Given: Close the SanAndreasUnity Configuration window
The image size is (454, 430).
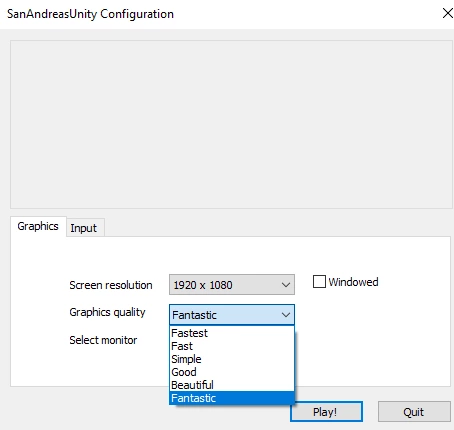Looking at the screenshot, I should [x=447, y=13].
